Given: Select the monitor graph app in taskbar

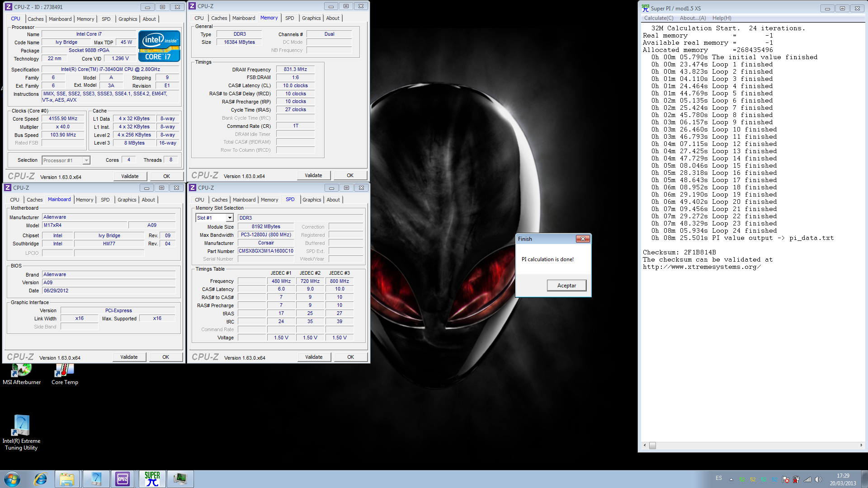Looking at the screenshot, I should pos(180,479).
